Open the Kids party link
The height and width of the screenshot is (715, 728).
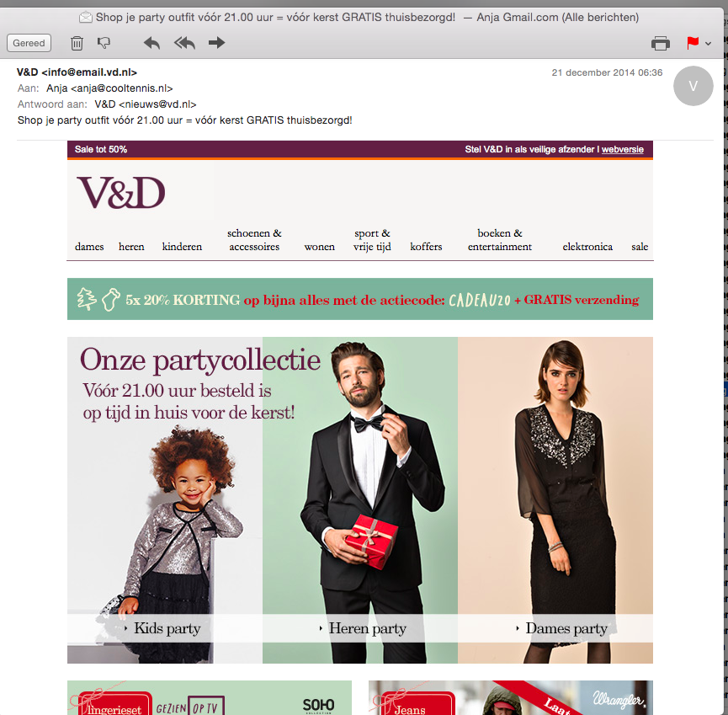tap(167, 628)
